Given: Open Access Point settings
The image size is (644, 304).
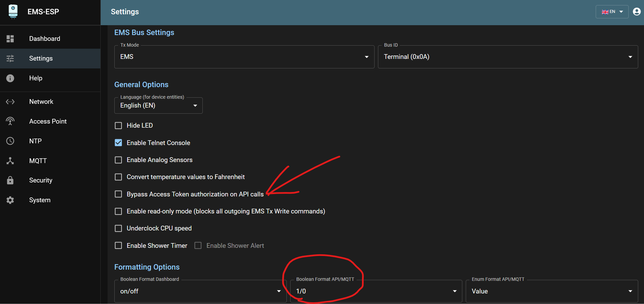Looking at the screenshot, I should [x=50, y=122].
